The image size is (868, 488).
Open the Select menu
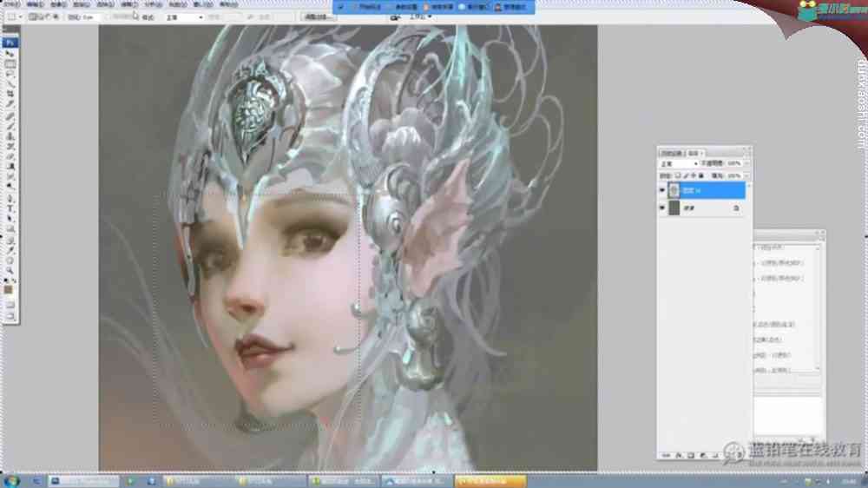point(105,4)
